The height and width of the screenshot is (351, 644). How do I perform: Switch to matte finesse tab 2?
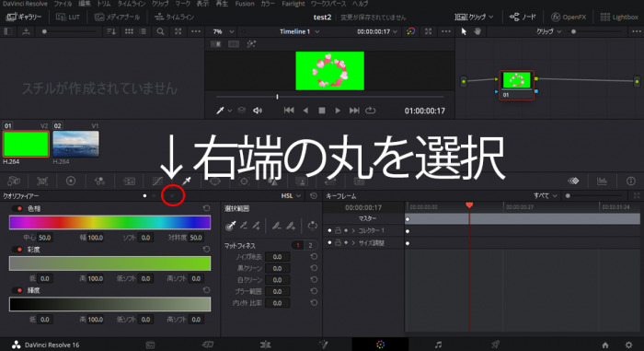coord(311,245)
